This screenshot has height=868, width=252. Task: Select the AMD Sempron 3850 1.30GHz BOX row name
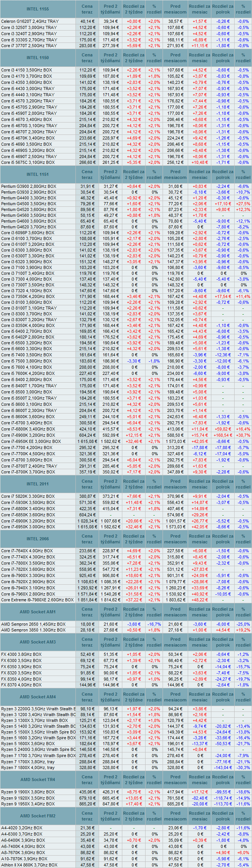[x=33, y=630]
